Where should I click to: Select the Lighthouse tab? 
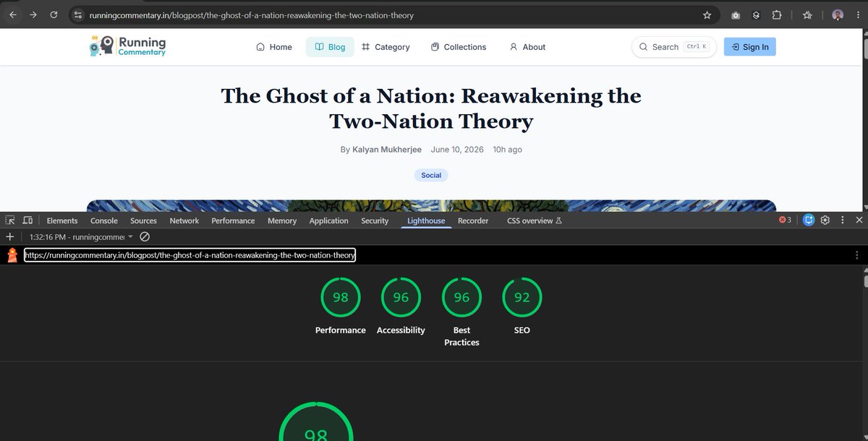(426, 220)
